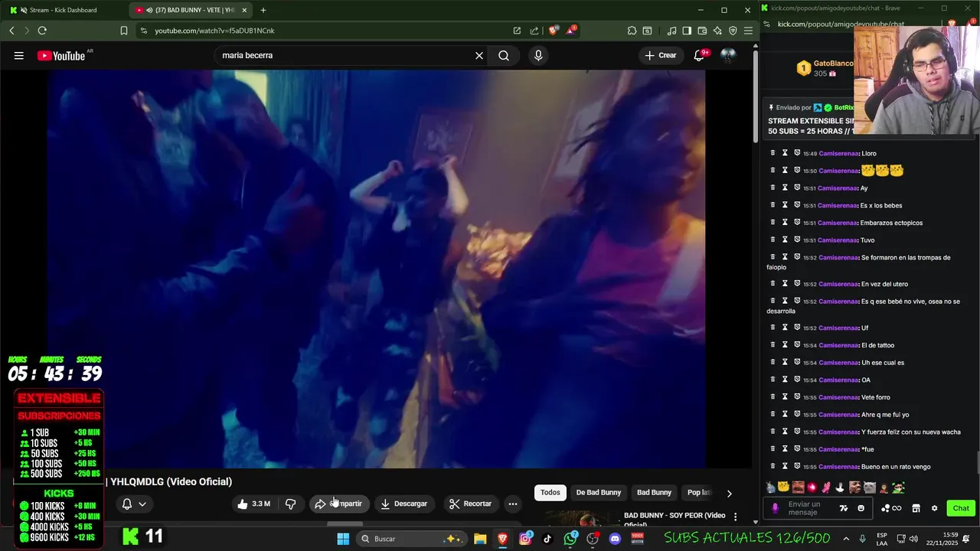Open Brave Leo AI star icon
Screen dimensions: 980x551
[x=717, y=31]
